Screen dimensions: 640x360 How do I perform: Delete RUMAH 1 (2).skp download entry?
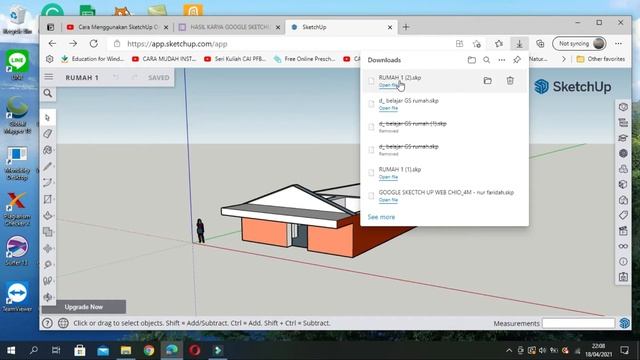(x=510, y=80)
